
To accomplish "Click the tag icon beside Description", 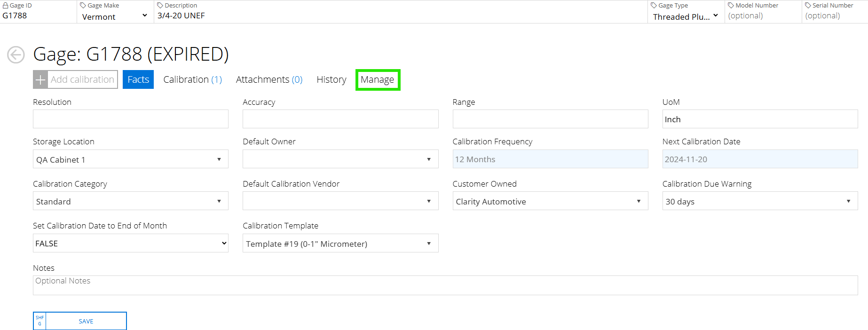I will [160, 5].
